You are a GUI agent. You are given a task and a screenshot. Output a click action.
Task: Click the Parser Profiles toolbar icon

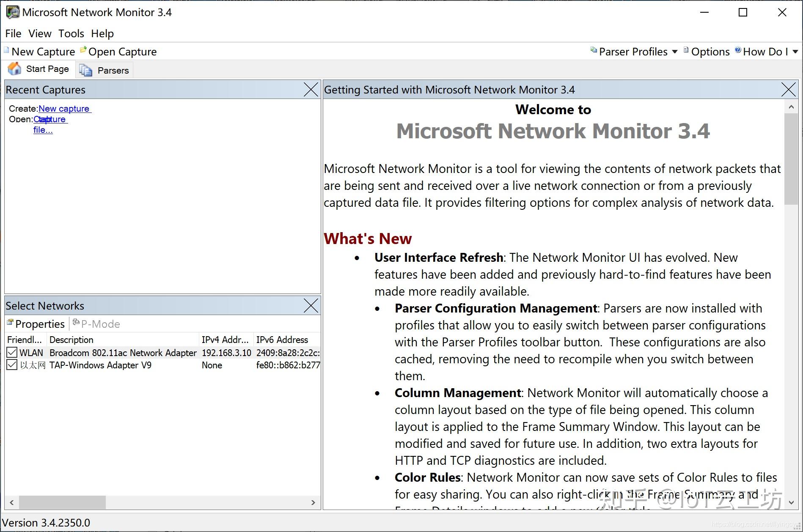click(594, 50)
